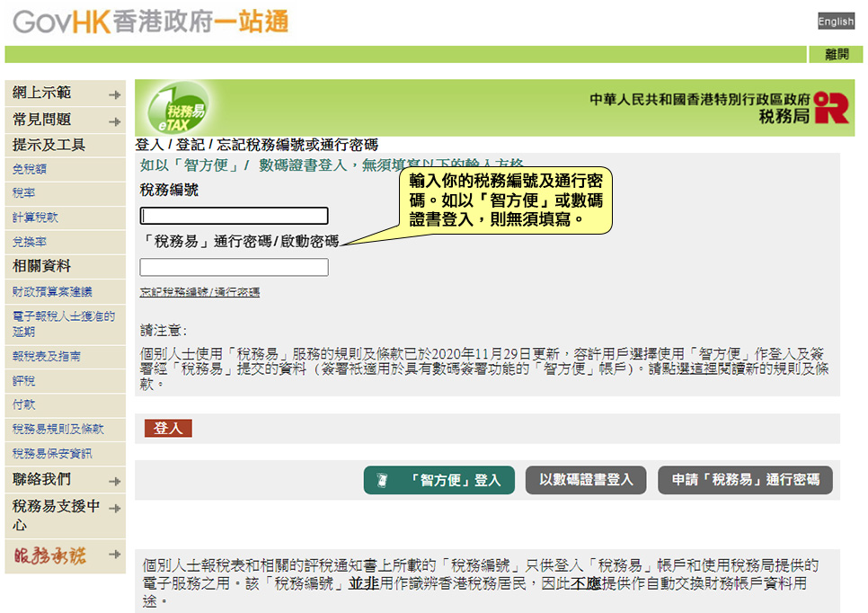Open the 税務易規則及條款 sidebar link
The height and width of the screenshot is (613, 868).
58,429
